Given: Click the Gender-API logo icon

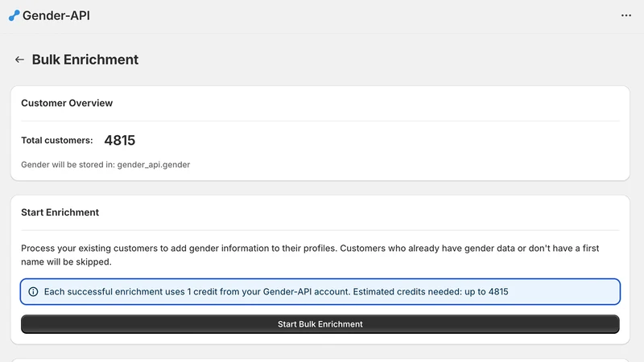Looking at the screenshot, I should click(14, 15).
